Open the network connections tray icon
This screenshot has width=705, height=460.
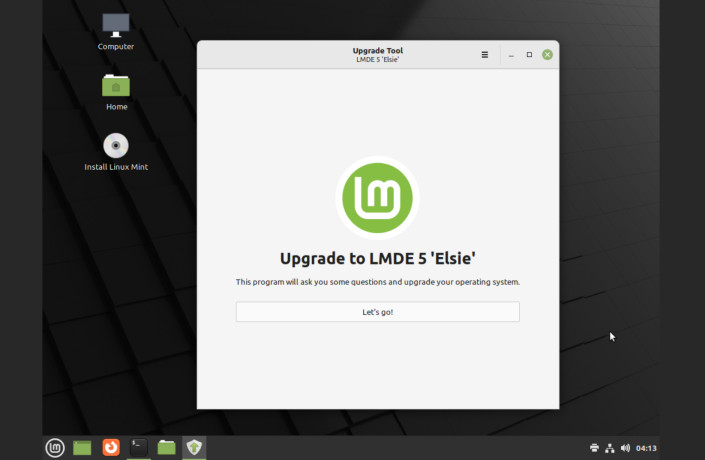[x=610, y=448]
